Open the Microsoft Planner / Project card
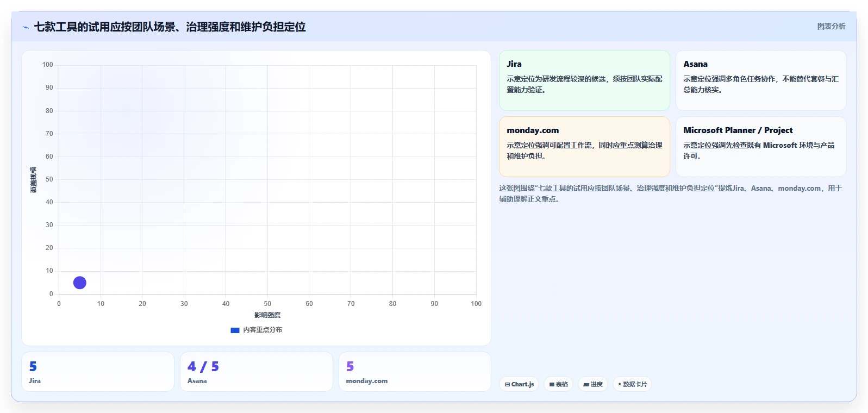The width and height of the screenshot is (868, 413). pyautogui.click(x=761, y=147)
